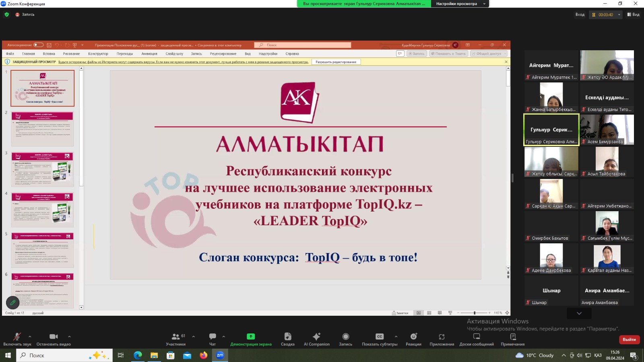644x362 pixels.
Task: Open the Вставка ribbon tab
Action: click(49, 53)
